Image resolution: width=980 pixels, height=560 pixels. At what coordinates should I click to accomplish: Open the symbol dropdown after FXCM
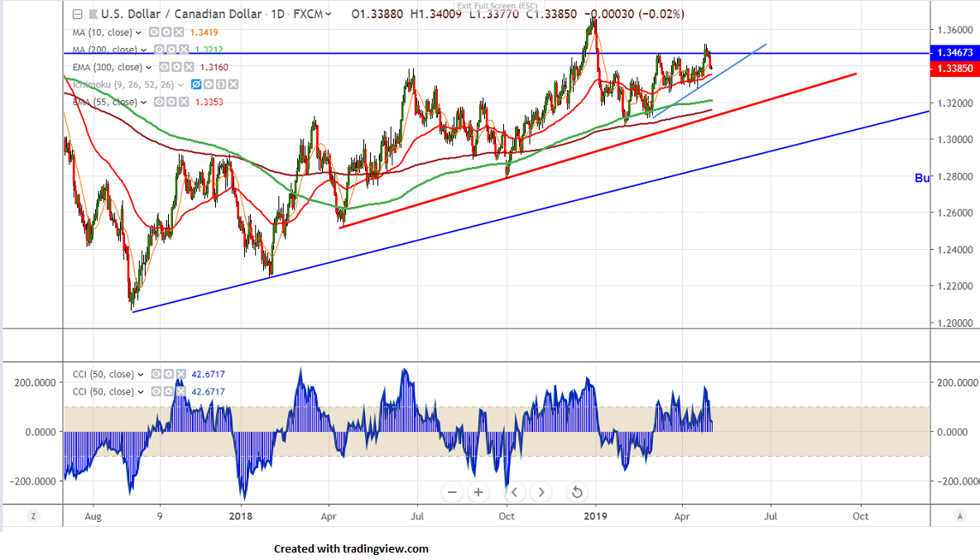[329, 14]
